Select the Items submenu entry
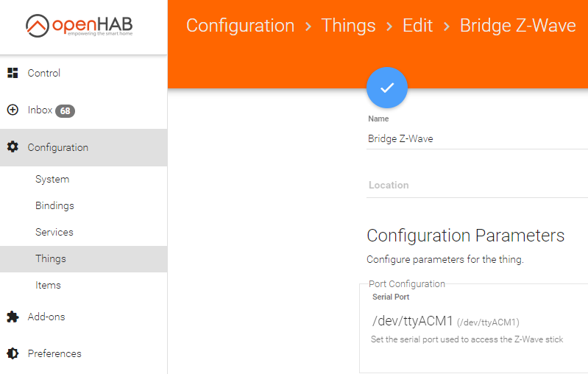Screen dimensions: 588x374 coord(84,286)
